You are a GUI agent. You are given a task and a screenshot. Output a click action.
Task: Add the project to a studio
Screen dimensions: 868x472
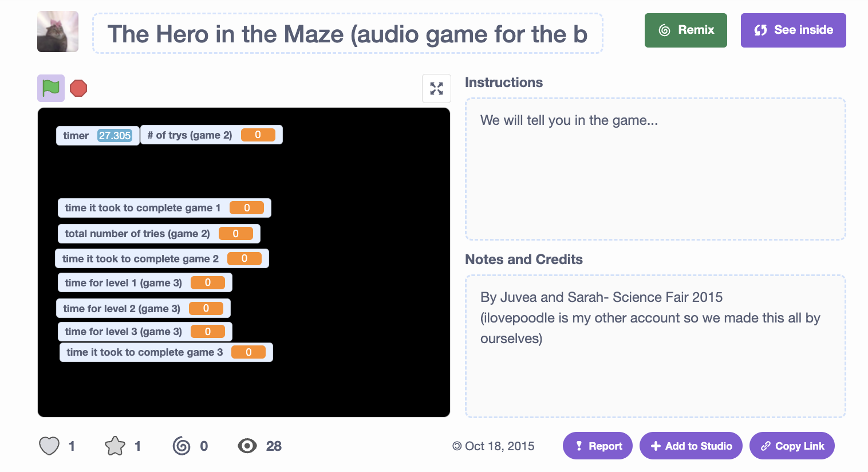[691, 446]
